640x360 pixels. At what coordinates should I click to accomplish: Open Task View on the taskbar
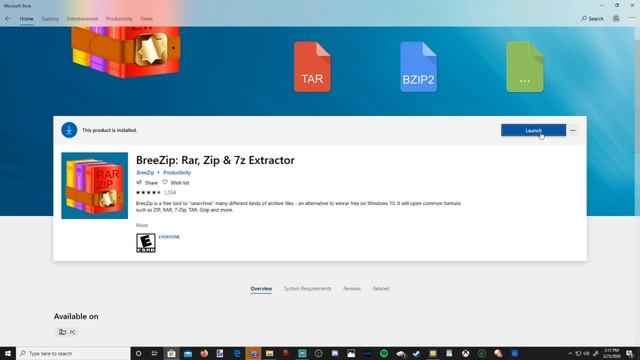pyautogui.click(x=154, y=353)
